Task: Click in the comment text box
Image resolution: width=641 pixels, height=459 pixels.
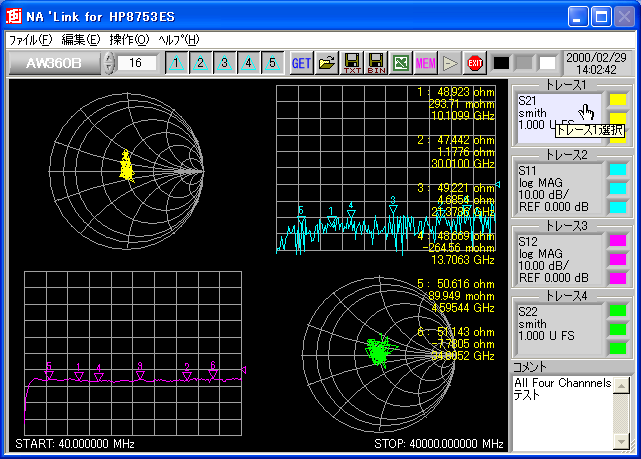Action: click(x=563, y=413)
